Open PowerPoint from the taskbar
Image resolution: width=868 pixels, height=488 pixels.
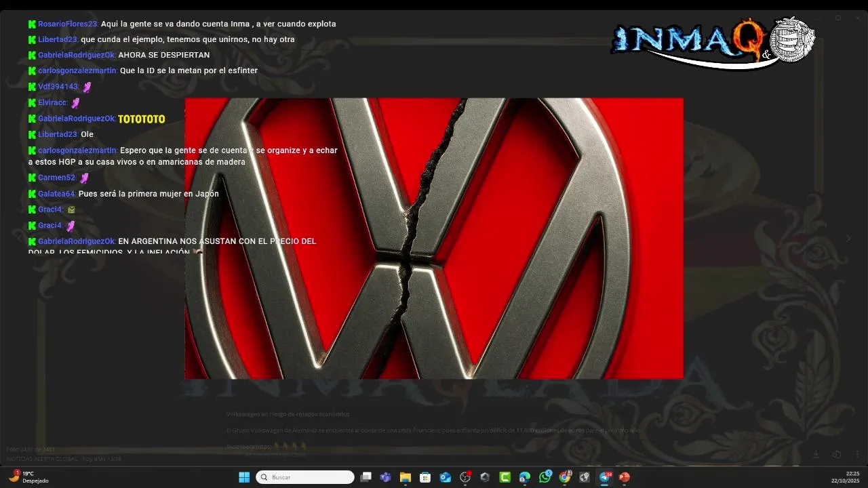pyautogui.click(x=624, y=477)
